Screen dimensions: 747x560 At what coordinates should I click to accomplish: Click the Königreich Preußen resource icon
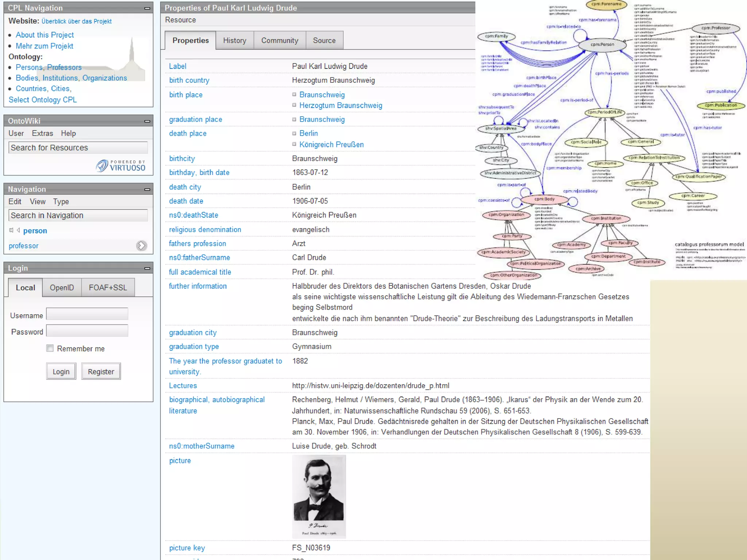[x=294, y=144]
